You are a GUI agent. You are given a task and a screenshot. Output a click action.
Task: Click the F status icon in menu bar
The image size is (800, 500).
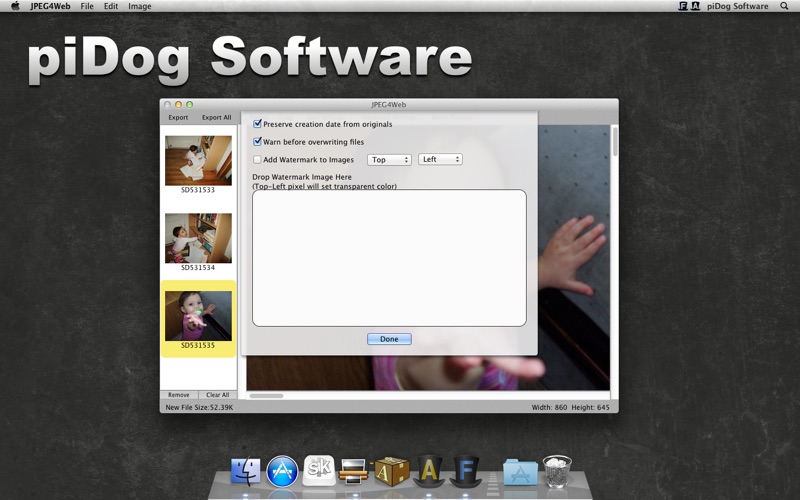683,6
